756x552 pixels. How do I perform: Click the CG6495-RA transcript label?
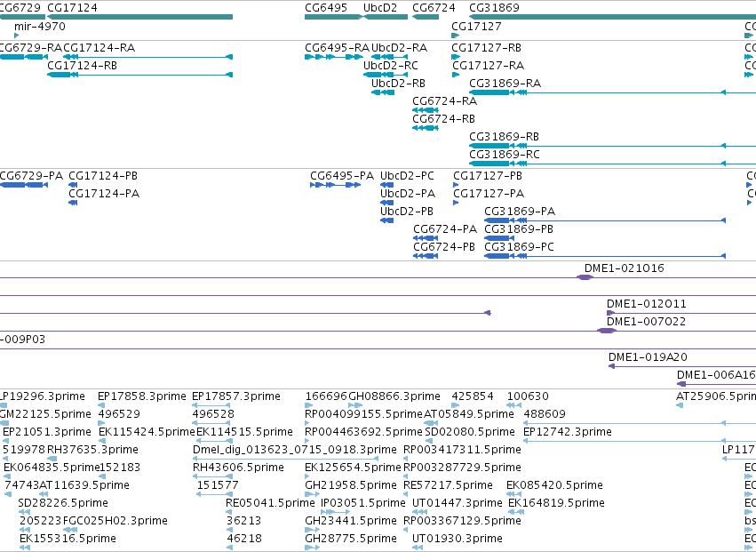click(x=337, y=48)
